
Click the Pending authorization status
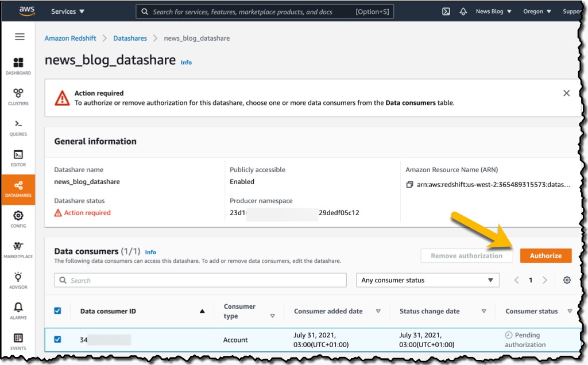point(525,340)
